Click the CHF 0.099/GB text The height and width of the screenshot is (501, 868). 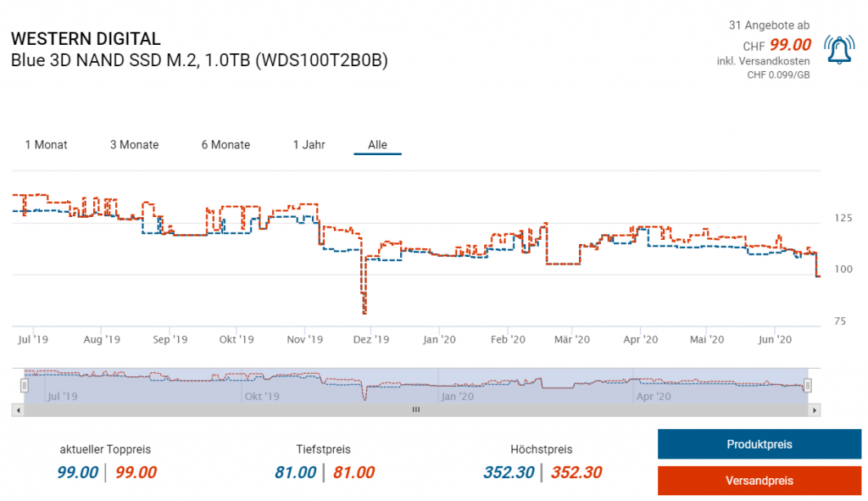pos(778,75)
